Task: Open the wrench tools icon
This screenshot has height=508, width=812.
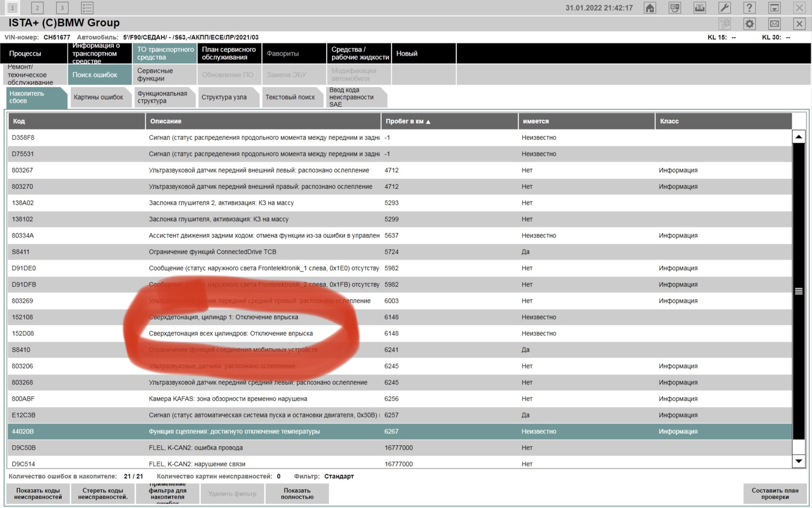Action: tap(724, 7)
